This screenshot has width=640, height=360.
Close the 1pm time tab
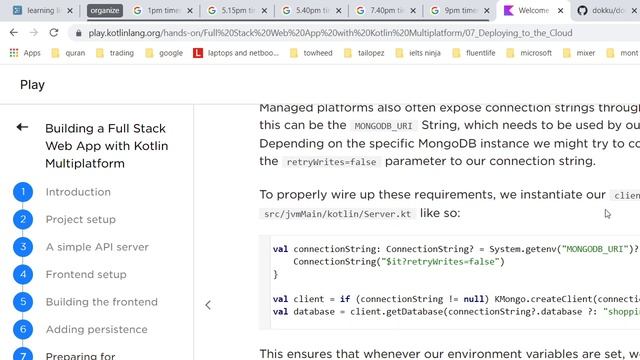coord(190,11)
